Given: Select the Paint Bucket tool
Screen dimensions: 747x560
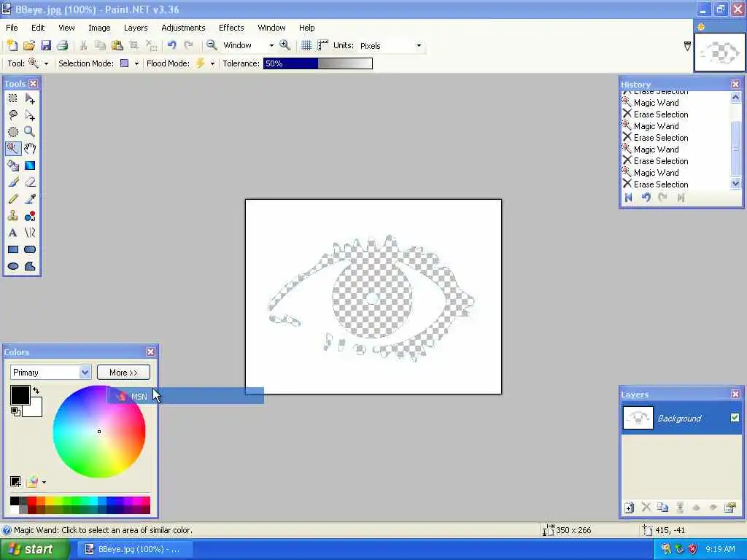Looking at the screenshot, I should [x=13, y=166].
